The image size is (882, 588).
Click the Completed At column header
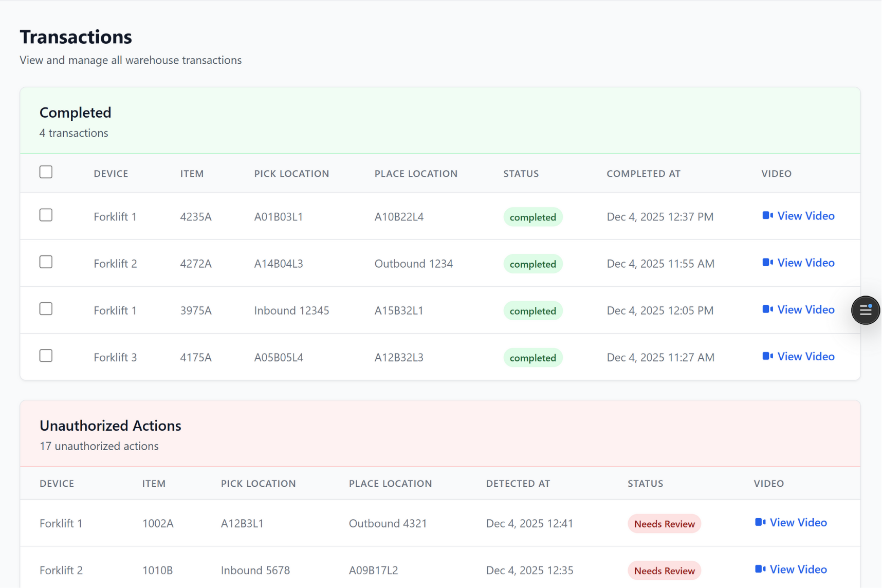click(643, 174)
